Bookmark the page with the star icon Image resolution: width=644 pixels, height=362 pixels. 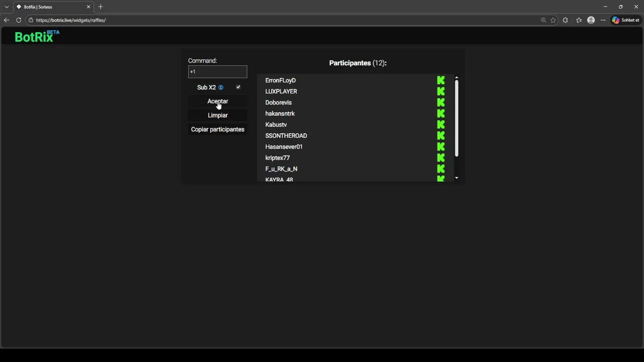[x=553, y=20]
